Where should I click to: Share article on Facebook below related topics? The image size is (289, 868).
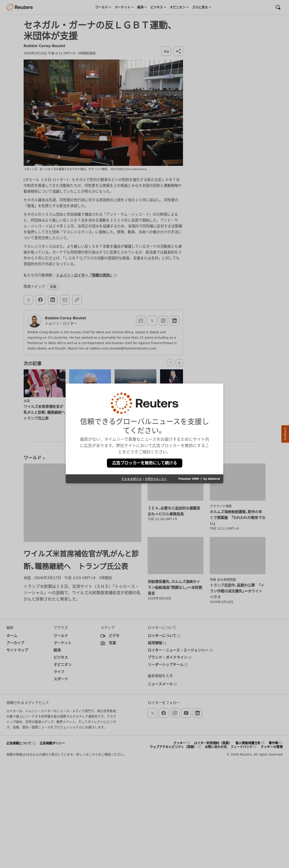[40, 299]
